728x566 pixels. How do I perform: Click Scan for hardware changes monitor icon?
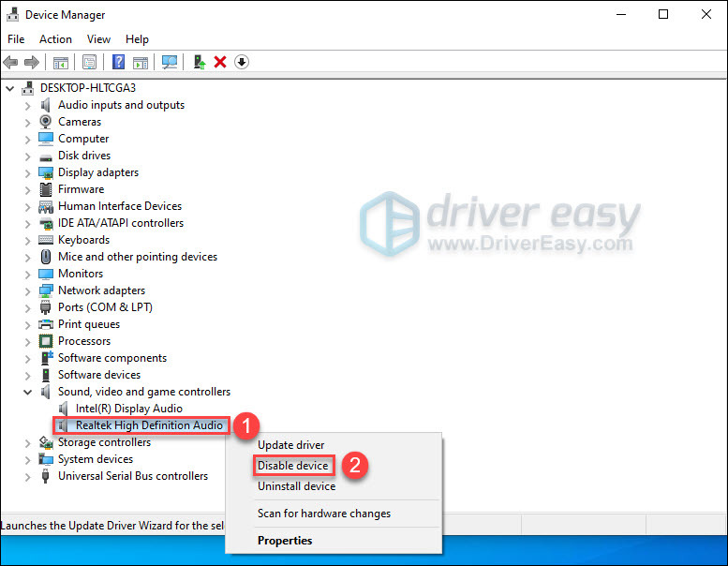[170, 62]
